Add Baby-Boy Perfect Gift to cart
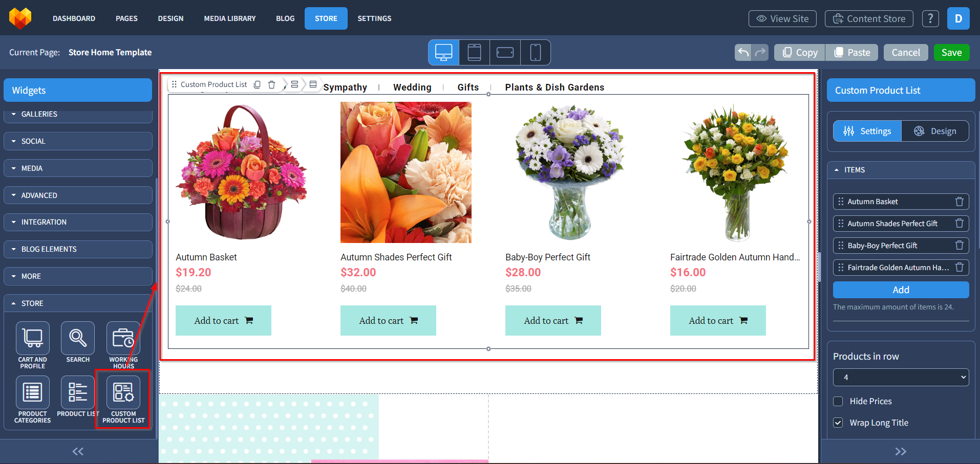Image resolution: width=980 pixels, height=464 pixels. point(553,320)
